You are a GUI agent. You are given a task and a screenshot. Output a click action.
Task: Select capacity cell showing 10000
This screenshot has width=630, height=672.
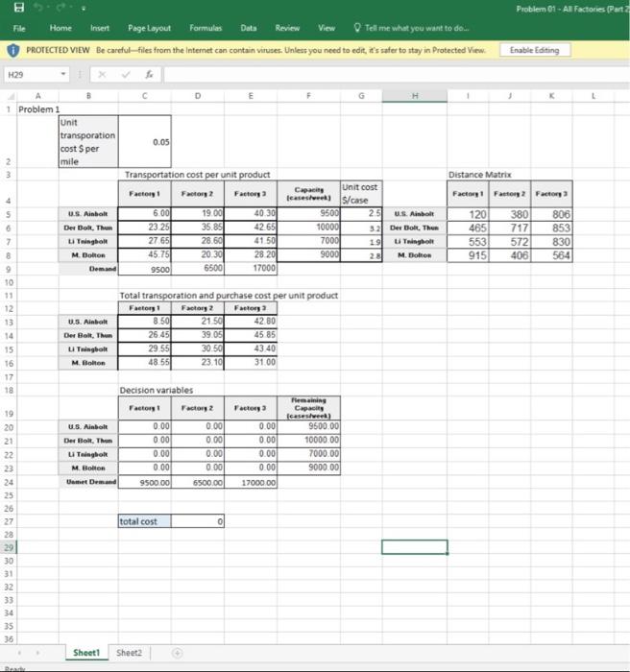tap(309, 228)
